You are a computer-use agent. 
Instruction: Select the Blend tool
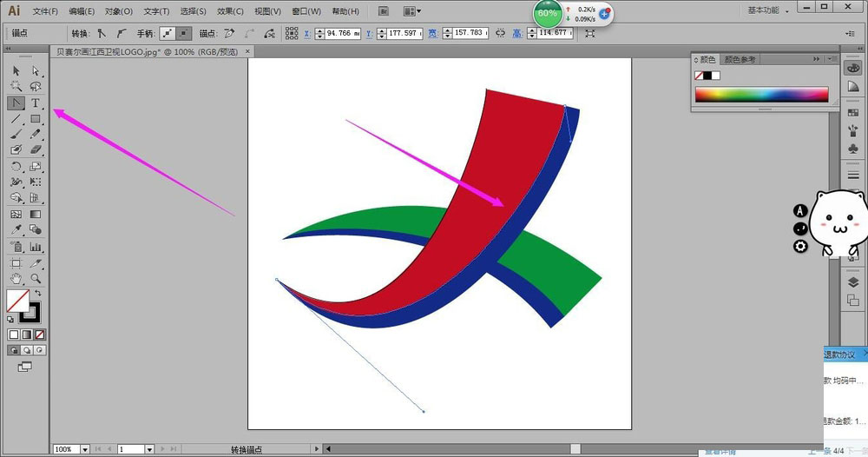tap(36, 230)
